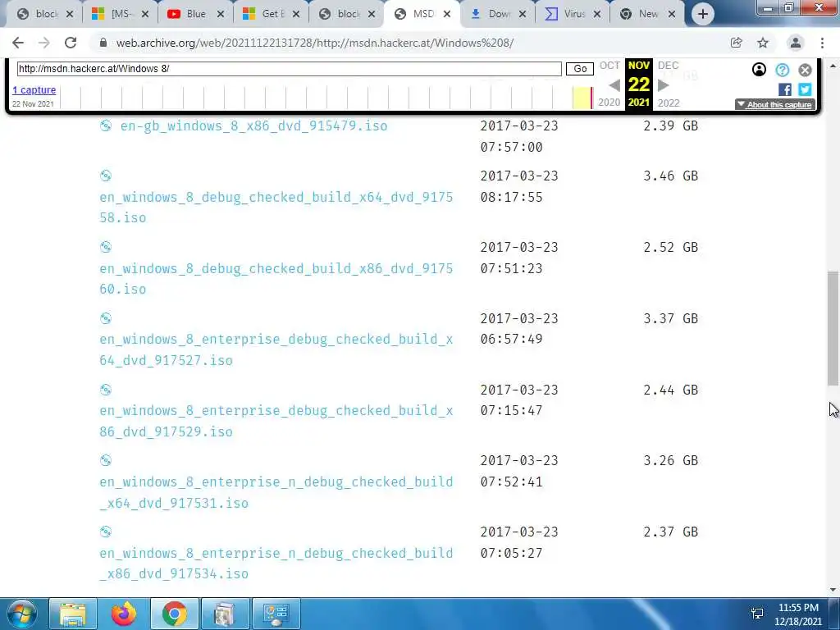
Task: Open enterprise_n_debug_checked_build_x64_dvd_917531.iso link
Action: click(276, 492)
